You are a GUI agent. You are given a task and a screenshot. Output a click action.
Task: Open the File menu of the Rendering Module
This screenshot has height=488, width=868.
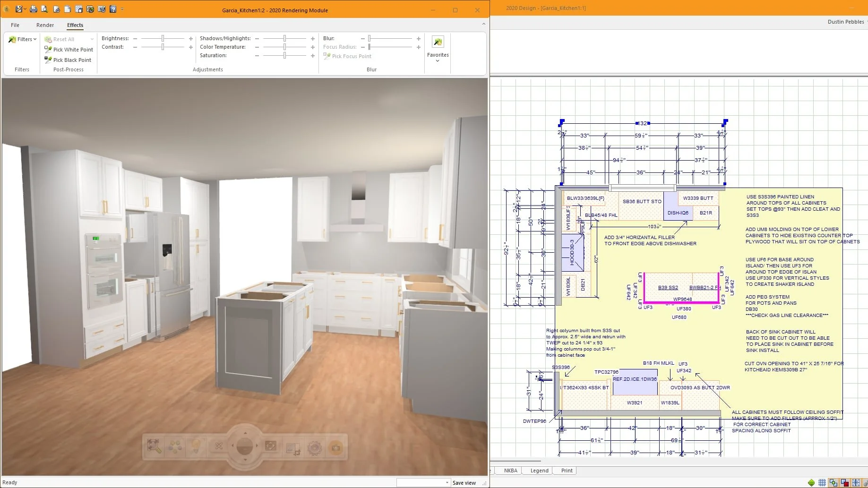pos(15,25)
